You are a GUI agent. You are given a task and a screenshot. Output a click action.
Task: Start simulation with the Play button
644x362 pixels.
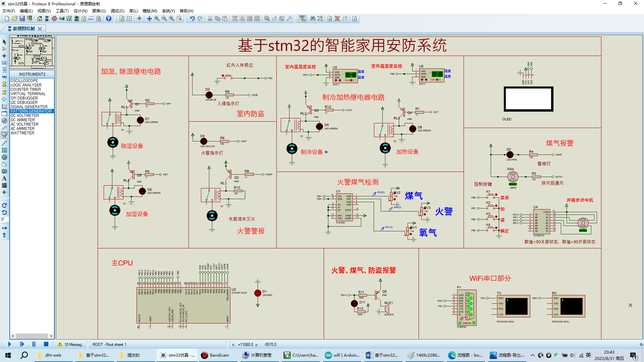(9, 344)
